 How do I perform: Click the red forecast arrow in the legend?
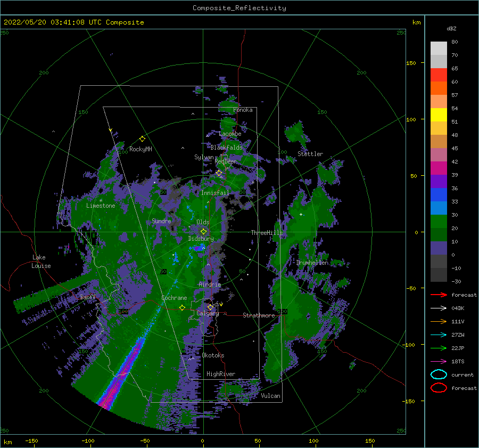439,295
